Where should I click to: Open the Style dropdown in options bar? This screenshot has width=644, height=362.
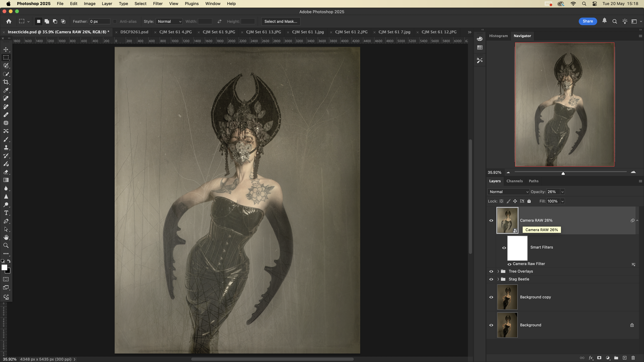(x=169, y=22)
